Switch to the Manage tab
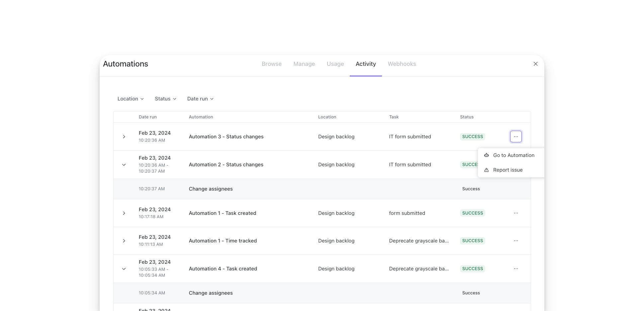This screenshot has height=311, width=644. coord(304,64)
